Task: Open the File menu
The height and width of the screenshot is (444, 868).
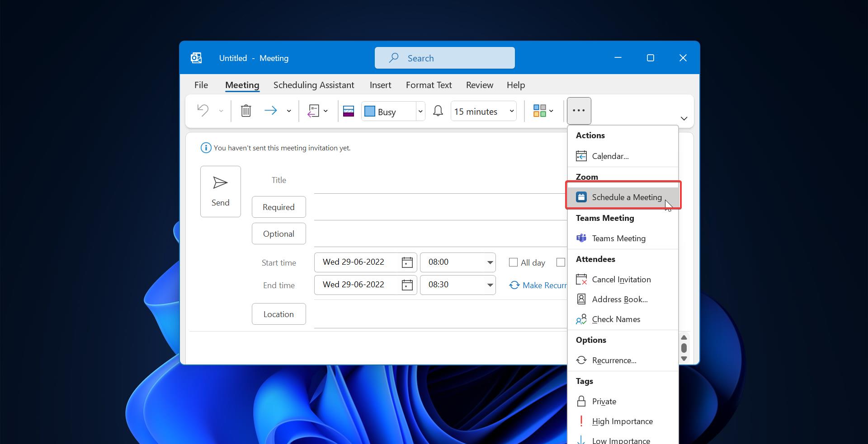Action: tap(201, 85)
